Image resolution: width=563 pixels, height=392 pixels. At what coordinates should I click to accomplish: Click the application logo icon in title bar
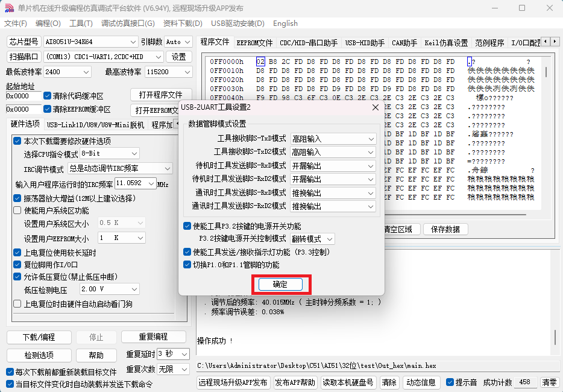9,8
